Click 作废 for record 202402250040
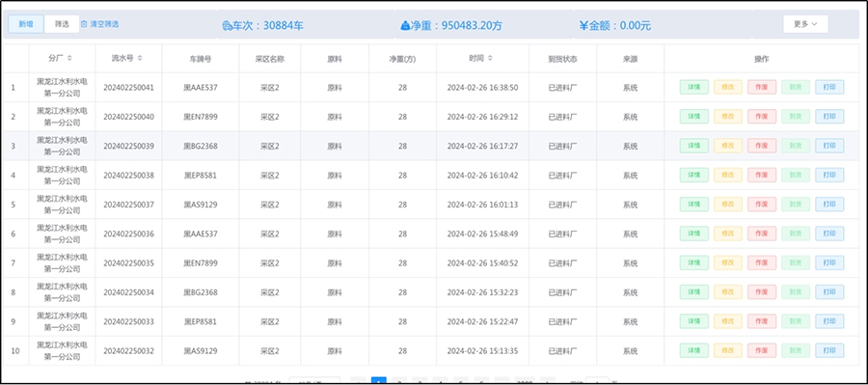868x385 pixels. click(762, 117)
